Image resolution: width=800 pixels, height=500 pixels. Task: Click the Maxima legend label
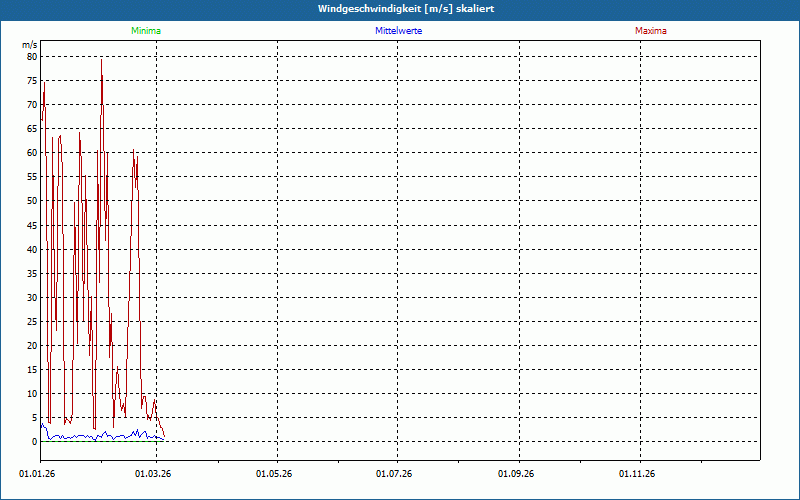651,31
